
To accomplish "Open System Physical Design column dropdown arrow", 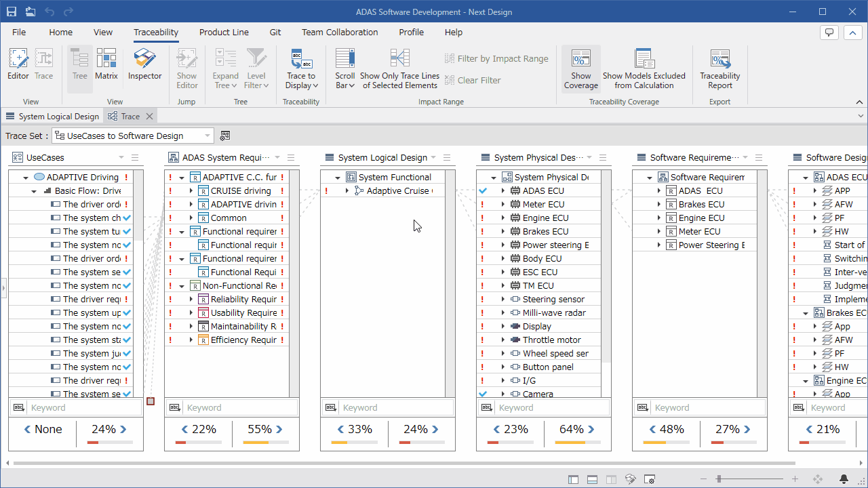I will (589, 158).
